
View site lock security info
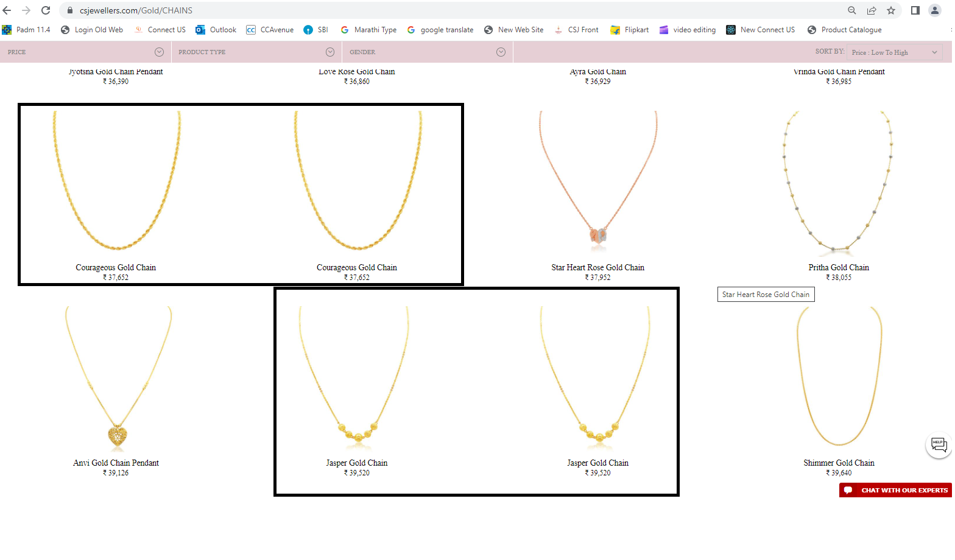point(70,10)
